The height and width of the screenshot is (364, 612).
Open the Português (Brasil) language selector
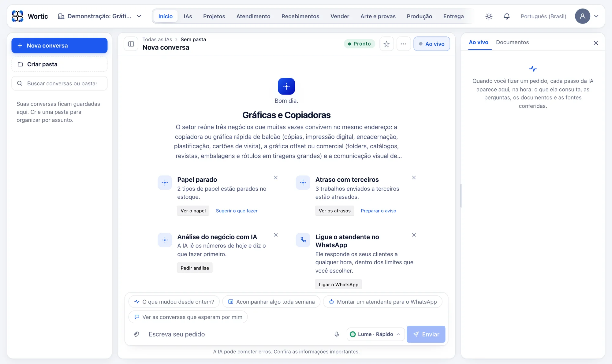(x=543, y=16)
